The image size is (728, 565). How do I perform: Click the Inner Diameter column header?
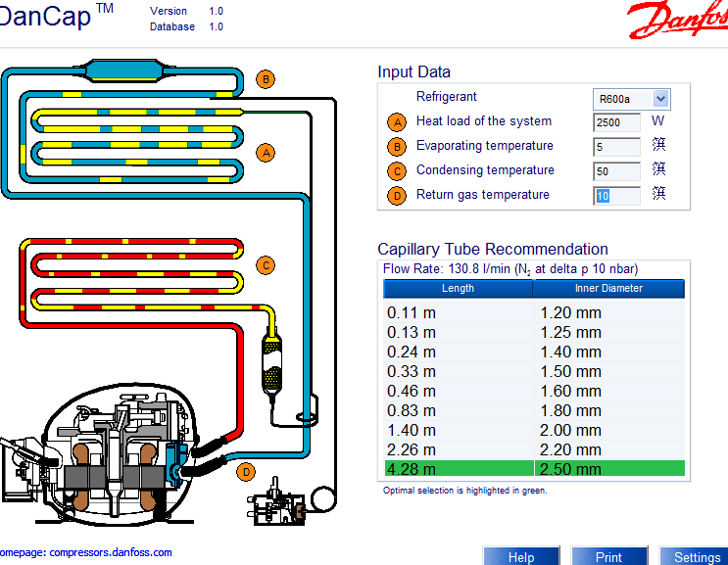pyautogui.click(x=608, y=289)
